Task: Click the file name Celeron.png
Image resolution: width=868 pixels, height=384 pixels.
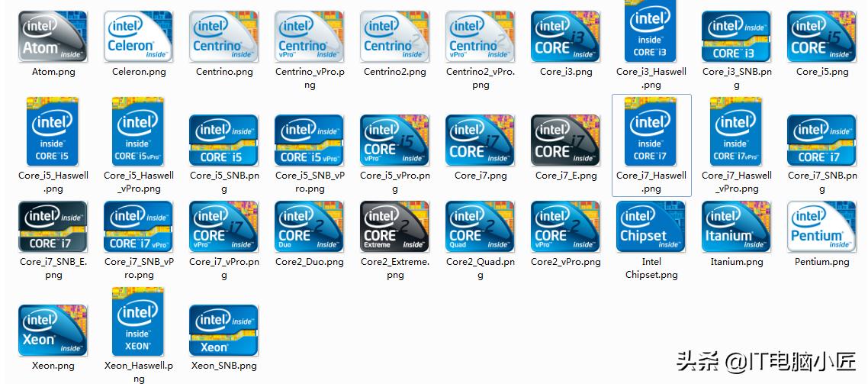Action: coord(139,72)
